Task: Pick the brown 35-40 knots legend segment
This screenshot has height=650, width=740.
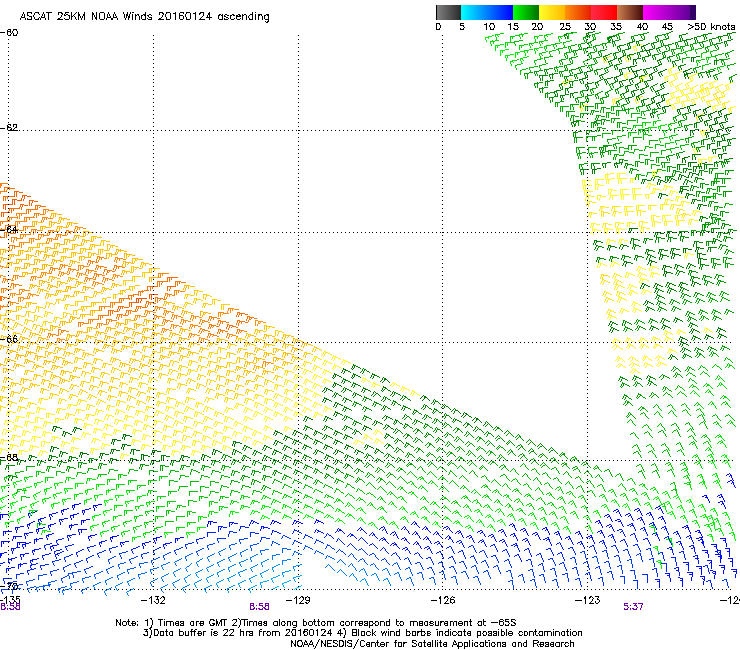Action: 630,12
